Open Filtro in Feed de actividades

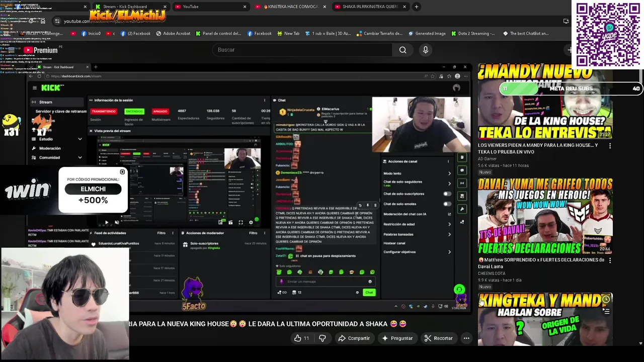pyautogui.click(x=162, y=233)
